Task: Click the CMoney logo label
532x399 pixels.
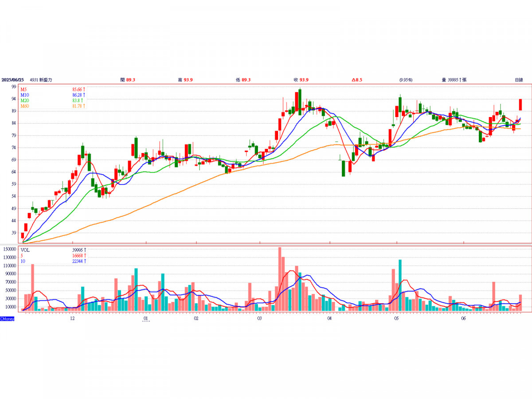Action: click(x=8, y=319)
